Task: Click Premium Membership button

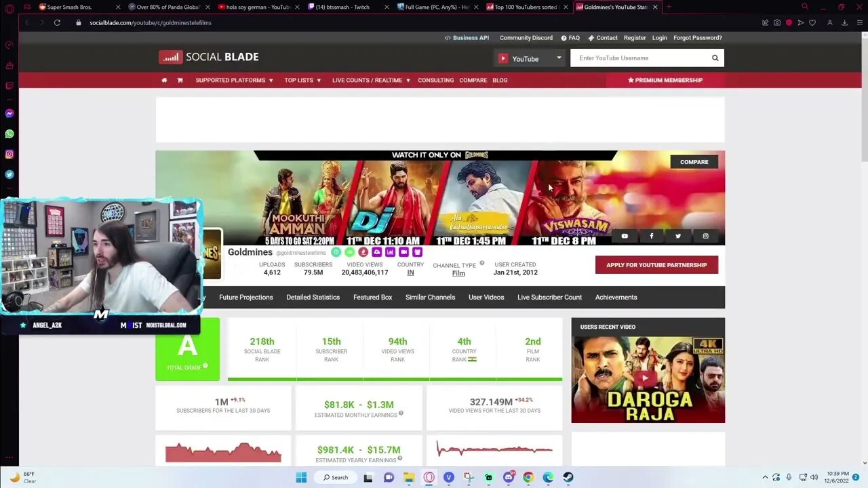Action: coord(665,80)
